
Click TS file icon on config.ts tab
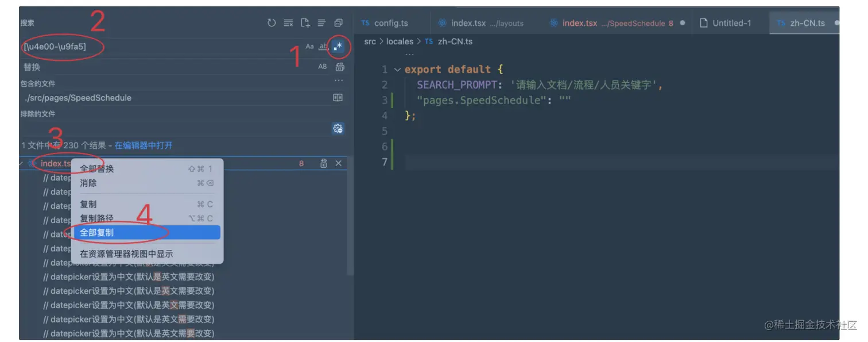(x=365, y=23)
